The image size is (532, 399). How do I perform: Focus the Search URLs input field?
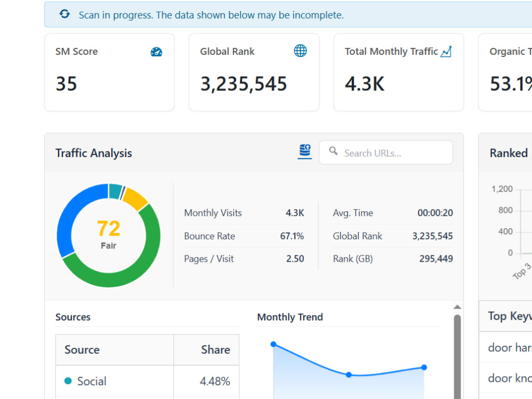click(386, 153)
